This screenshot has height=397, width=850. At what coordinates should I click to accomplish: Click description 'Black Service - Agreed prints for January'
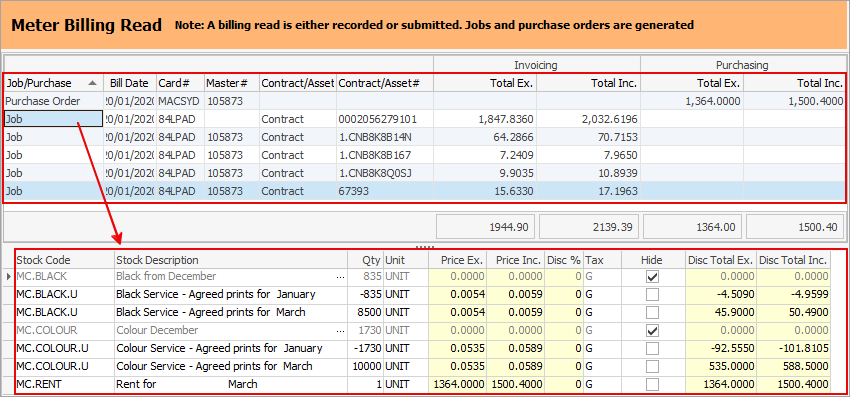[216, 294]
